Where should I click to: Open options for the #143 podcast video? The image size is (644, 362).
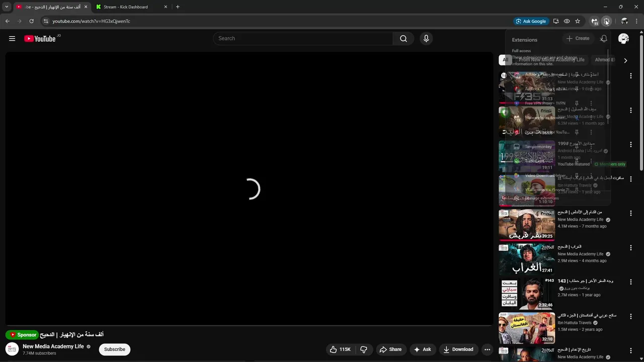630,282
